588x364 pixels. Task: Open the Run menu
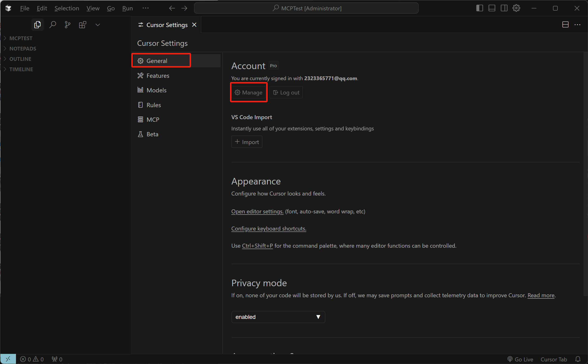click(128, 8)
